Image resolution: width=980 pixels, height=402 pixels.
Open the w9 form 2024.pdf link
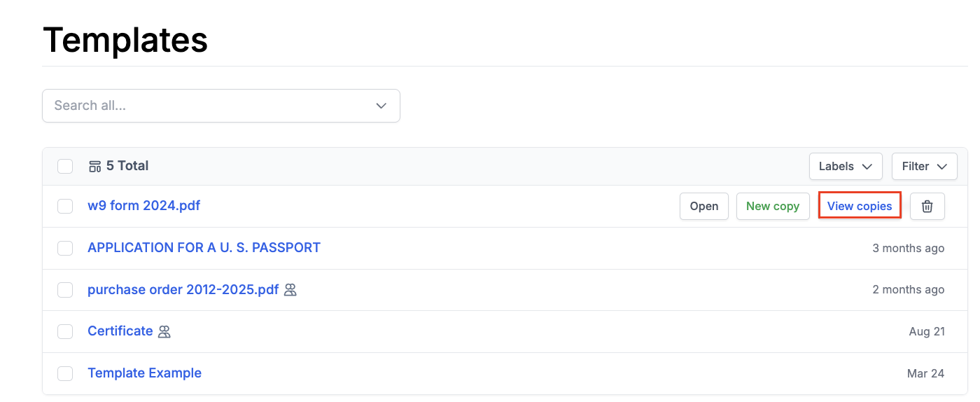tap(143, 206)
